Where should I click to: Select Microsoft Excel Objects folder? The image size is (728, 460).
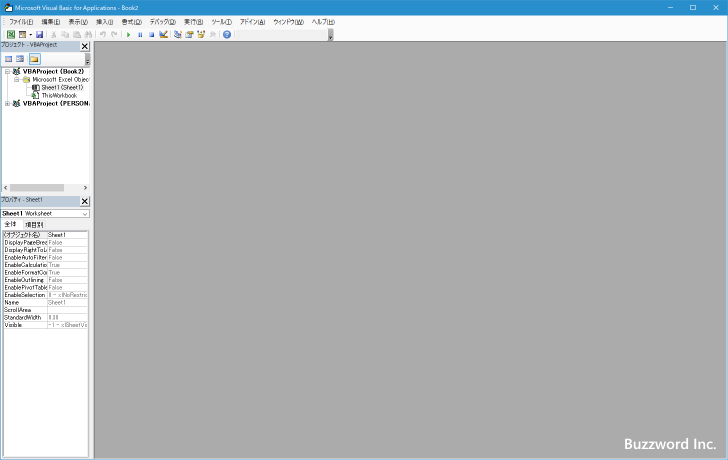click(x=60, y=79)
